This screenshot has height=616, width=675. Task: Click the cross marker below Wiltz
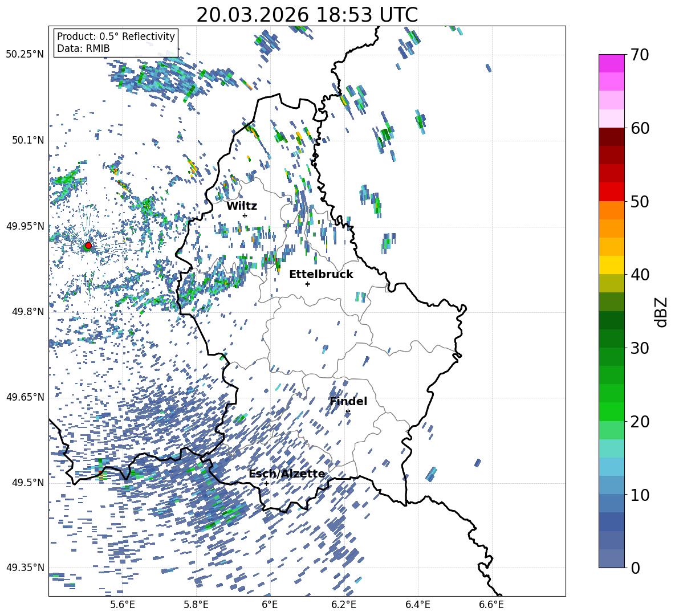click(x=245, y=215)
